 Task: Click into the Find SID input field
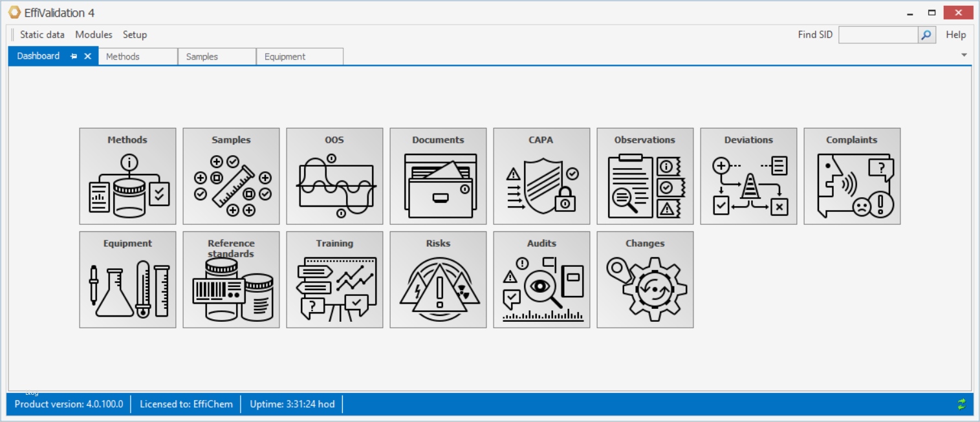878,35
